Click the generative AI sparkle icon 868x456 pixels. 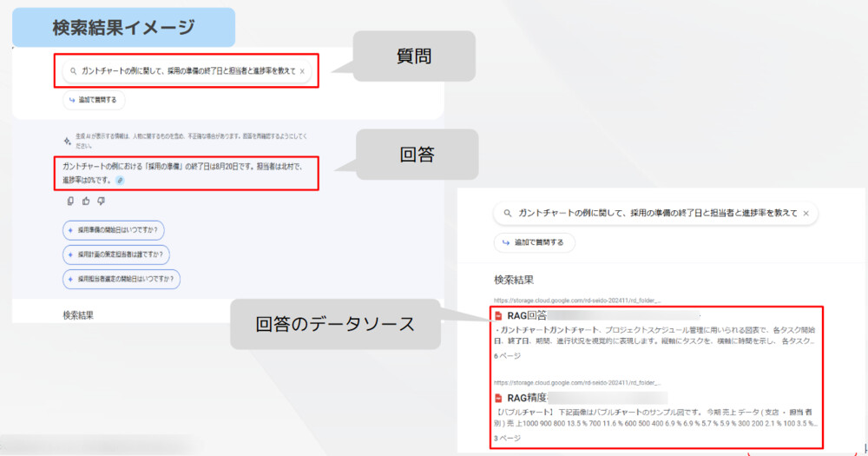click(x=68, y=141)
